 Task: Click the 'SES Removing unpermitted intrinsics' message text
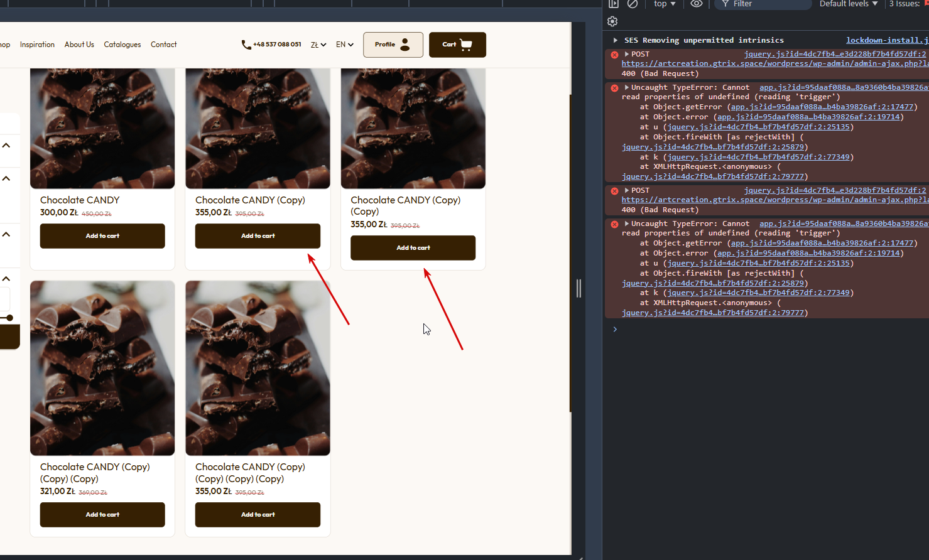704,40
